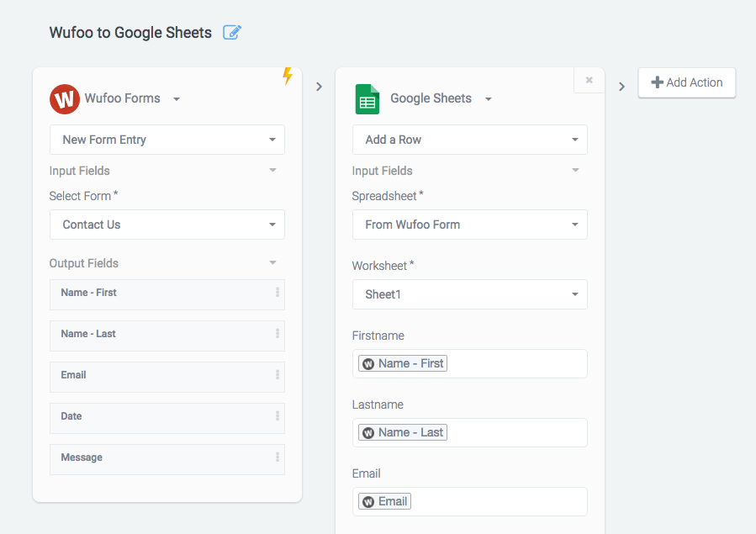Open the Add a Row action dropdown

tap(470, 140)
